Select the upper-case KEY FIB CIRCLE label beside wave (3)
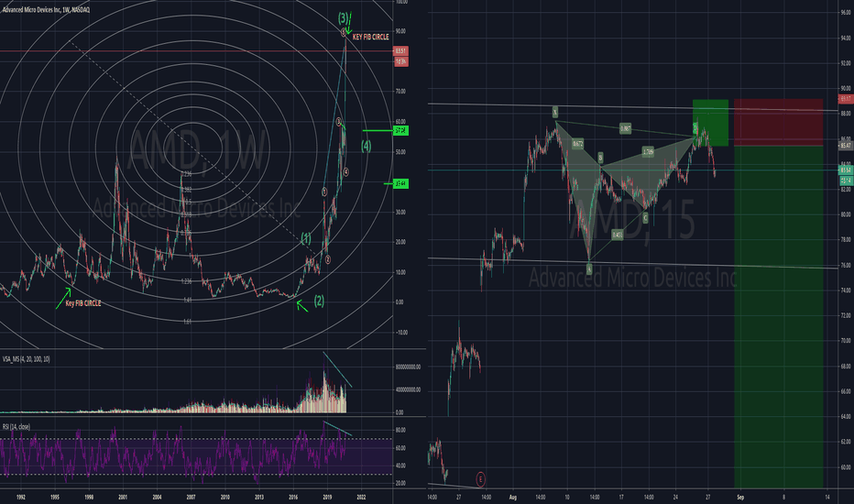The width and height of the screenshot is (854, 504). pos(370,37)
